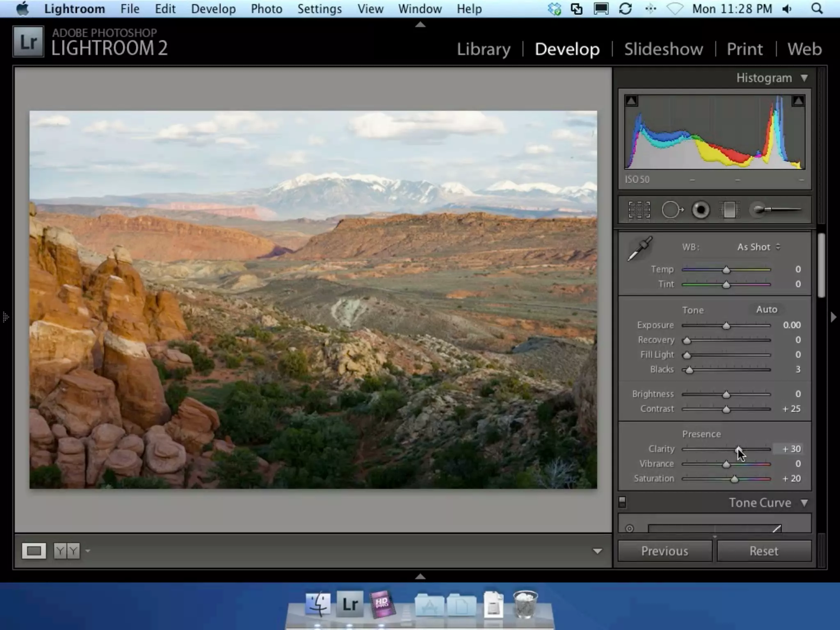Image resolution: width=840 pixels, height=630 pixels.
Task: Select the Graduated Filter tool
Action: (729, 210)
